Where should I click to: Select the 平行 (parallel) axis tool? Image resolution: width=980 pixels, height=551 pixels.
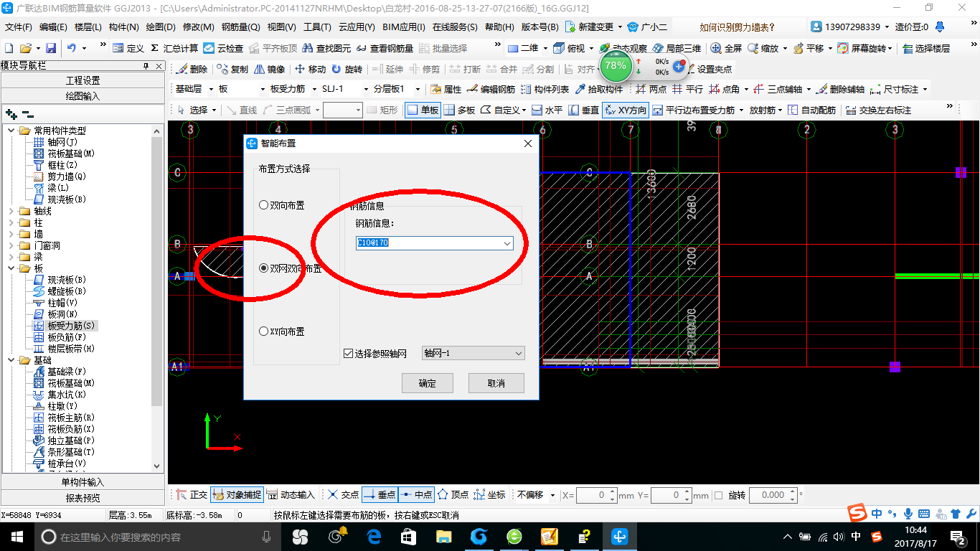tap(687, 90)
